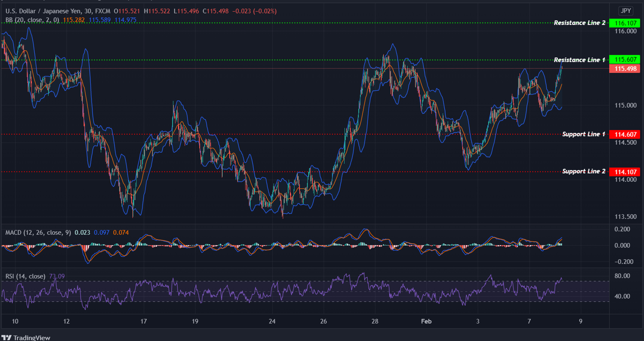644x341 pixels.
Task: Click the RSI value 73.09
Action: (x=57, y=276)
